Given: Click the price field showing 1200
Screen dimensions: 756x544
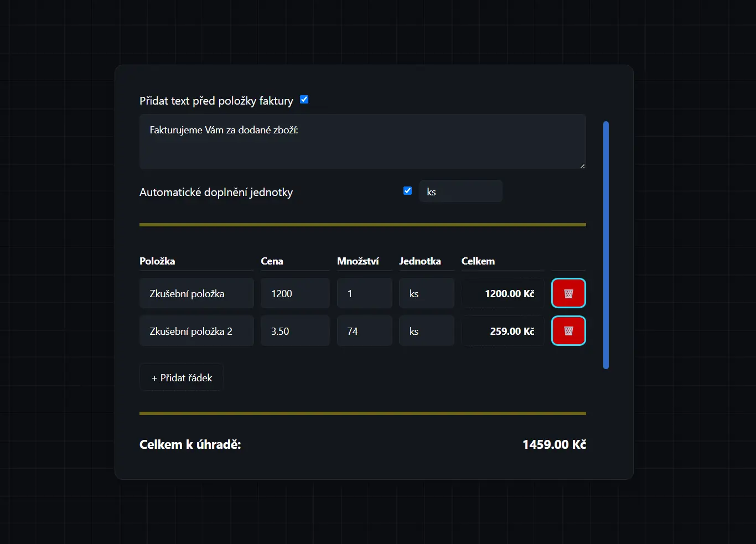Looking at the screenshot, I should 295,293.
